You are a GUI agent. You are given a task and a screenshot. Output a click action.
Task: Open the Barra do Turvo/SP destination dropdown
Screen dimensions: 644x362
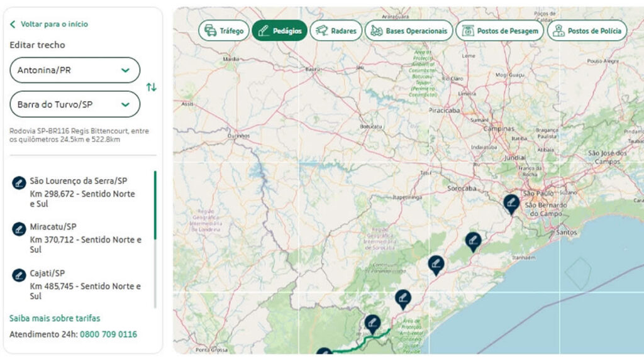75,104
